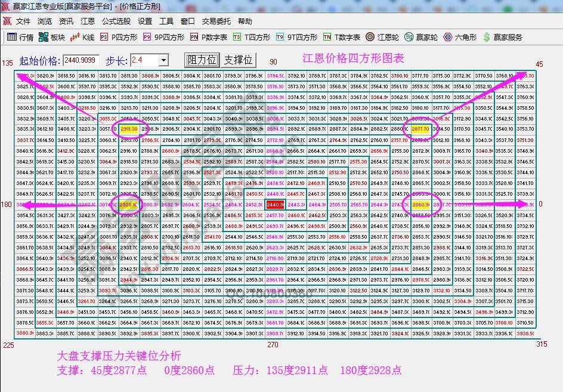Open the 交易委托 trading menu
Viewport: 563px width, 392px height.
coord(215,21)
